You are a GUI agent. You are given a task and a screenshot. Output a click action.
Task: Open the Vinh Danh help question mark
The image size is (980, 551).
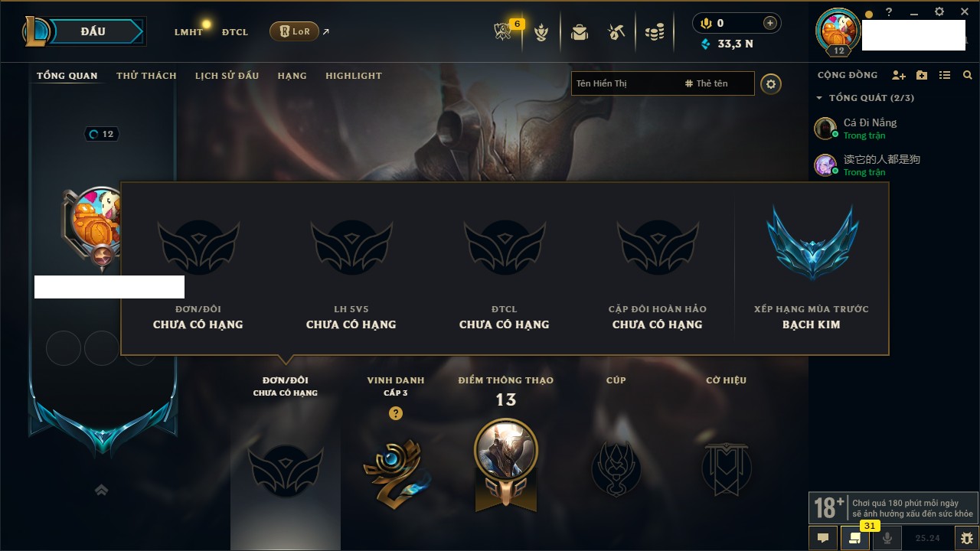click(396, 413)
